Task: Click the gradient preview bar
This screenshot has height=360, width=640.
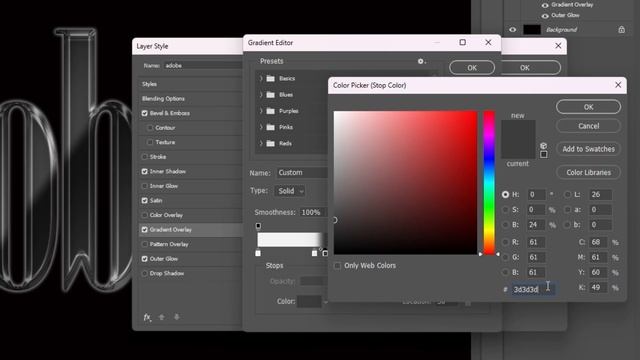Action: tap(292, 240)
